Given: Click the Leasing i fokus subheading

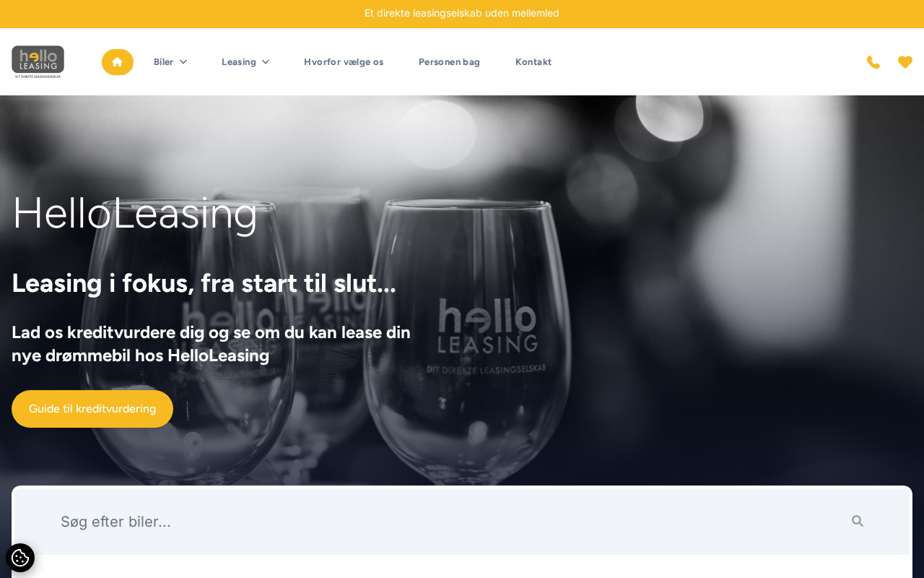Looking at the screenshot, I should tap(204, 283).
